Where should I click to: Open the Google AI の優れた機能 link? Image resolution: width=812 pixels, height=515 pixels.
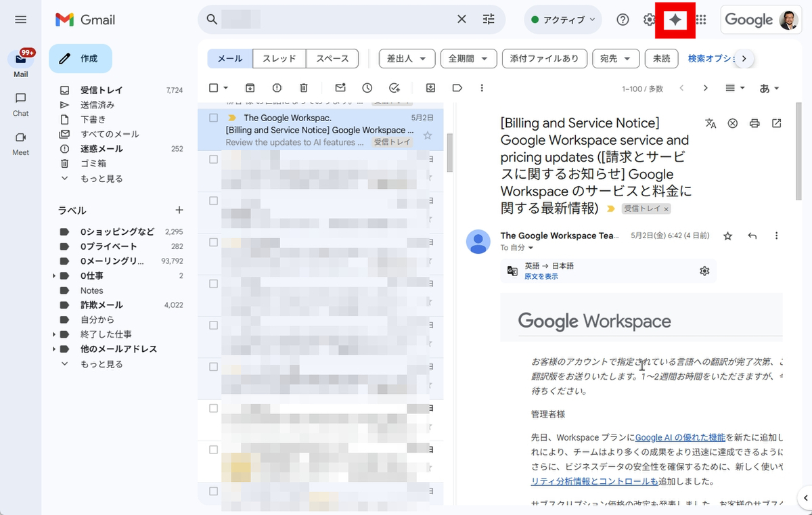[x=680, y=437]
